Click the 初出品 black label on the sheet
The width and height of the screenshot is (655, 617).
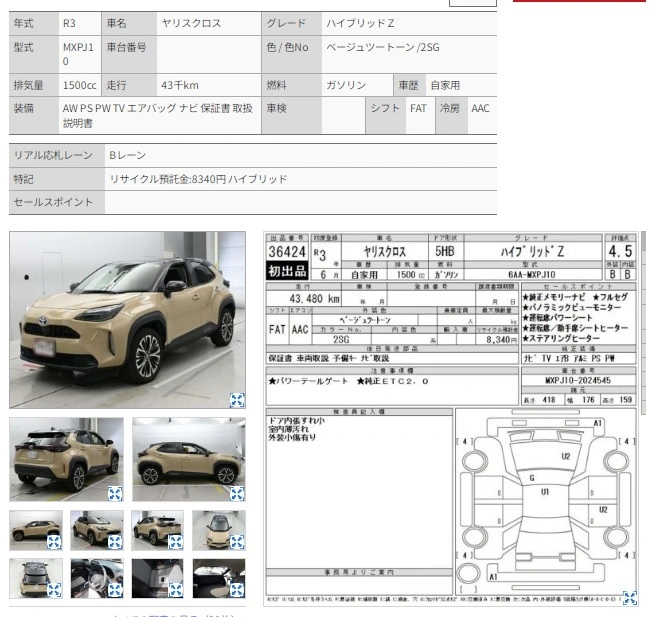pyautogui.click(x=287, y=271)
